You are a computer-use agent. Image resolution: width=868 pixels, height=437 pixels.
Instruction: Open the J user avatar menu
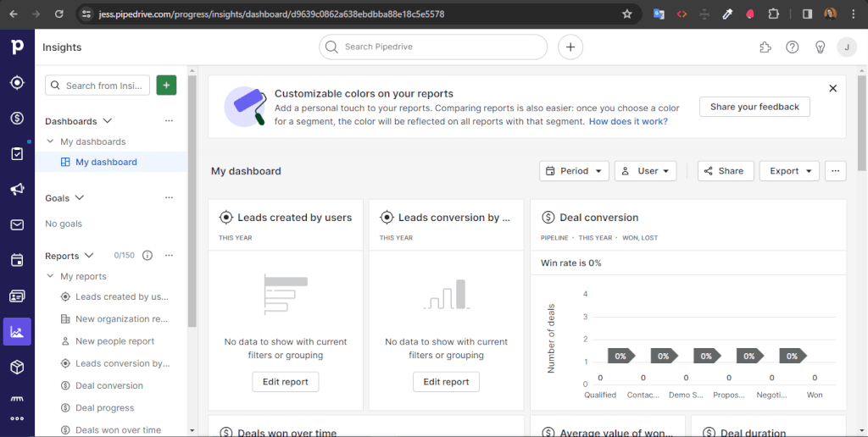[847, 47]
